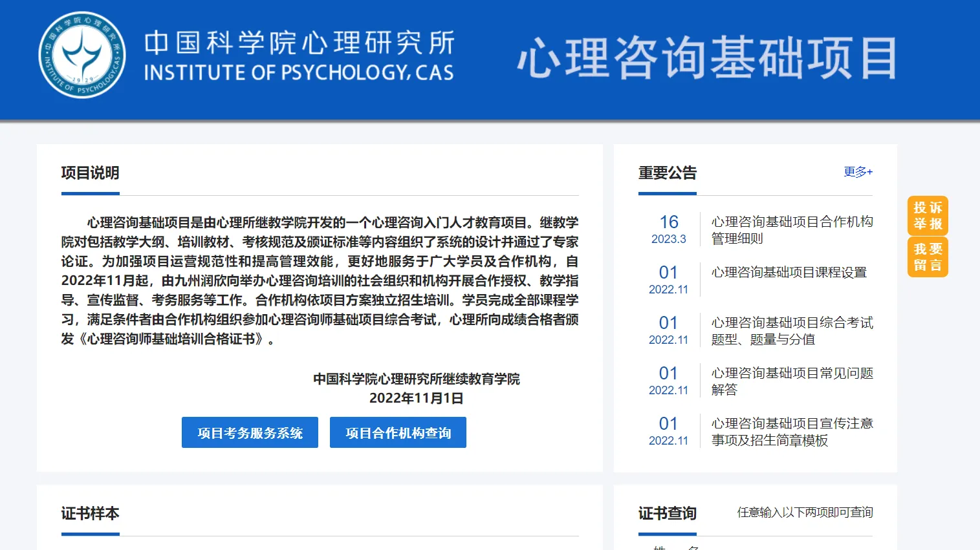Click the 重要公告 section heading
Screen dimensions: 980x550
(x=667, y=173)
